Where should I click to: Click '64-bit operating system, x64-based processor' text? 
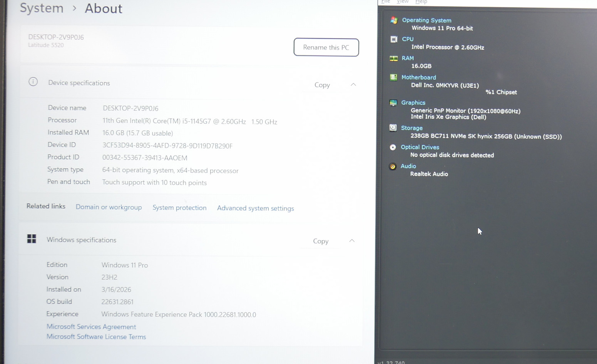170,170
